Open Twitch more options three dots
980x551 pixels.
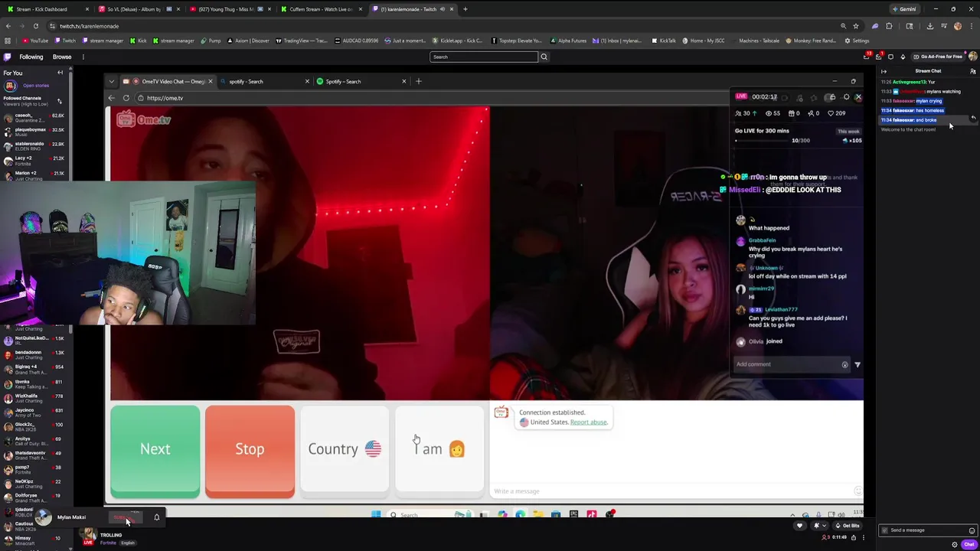click(x=83, y=57)
